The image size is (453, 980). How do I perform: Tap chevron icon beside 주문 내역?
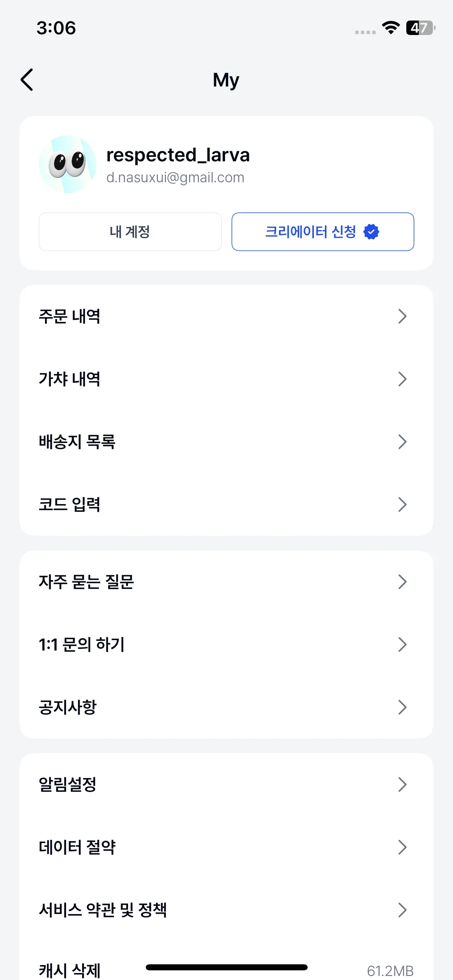(x=402, y=316)
